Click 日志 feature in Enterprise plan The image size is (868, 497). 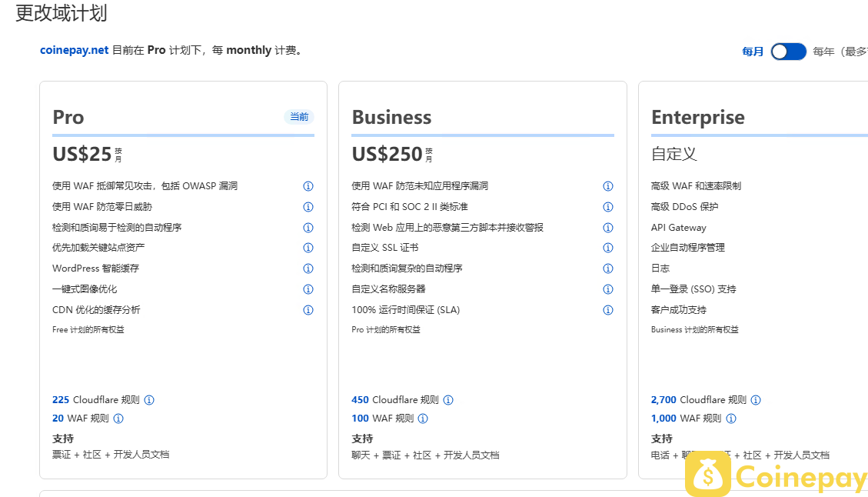(660, 269)
